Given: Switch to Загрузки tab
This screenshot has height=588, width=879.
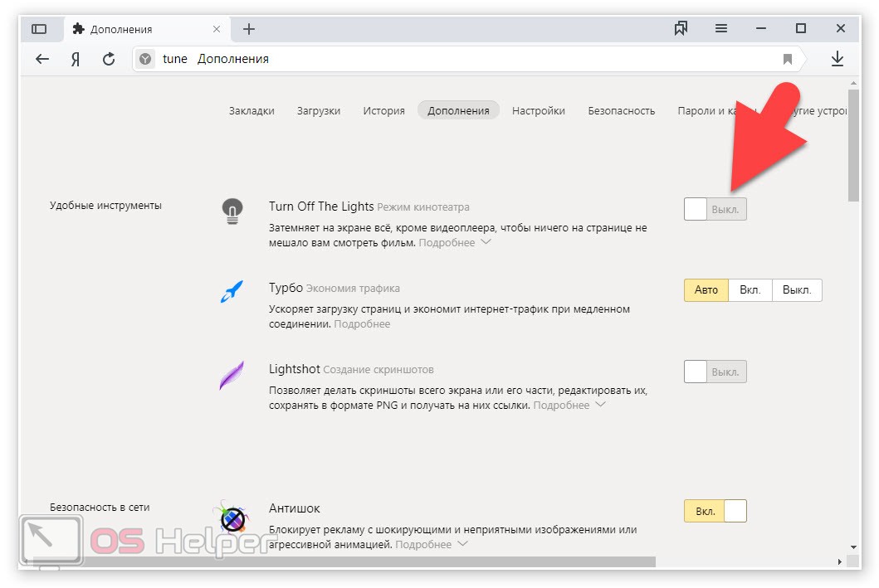Looking at the screenshot, I should (x=319, y=111).
